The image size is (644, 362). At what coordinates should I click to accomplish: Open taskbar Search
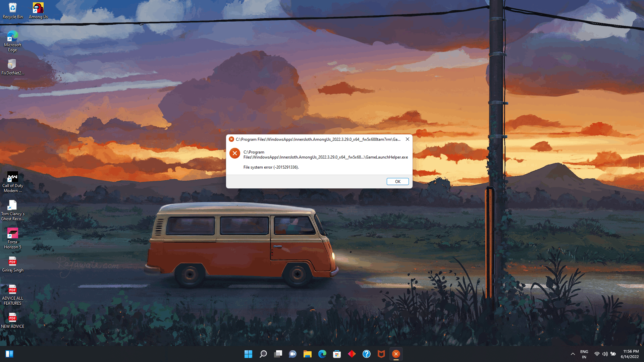[263, 354]
